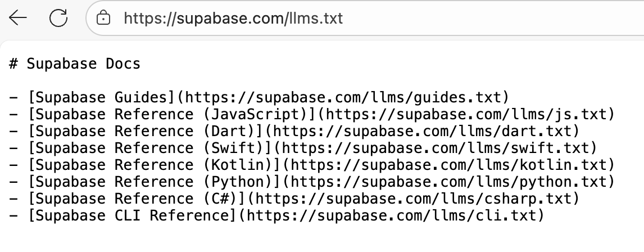644x252 pixels.
Task: Click the cli.txt URL
Action: click(x=396, y=215)
